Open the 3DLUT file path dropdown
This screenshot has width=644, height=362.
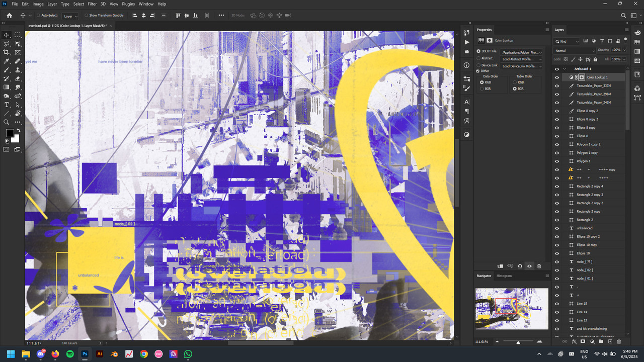tap(522, 52)
